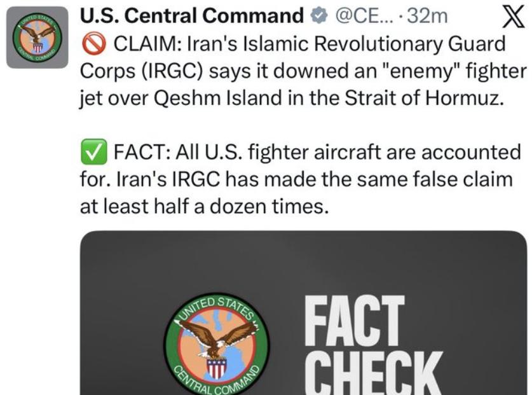
Task: Click the 32m post timestamp
Action: 428,15
